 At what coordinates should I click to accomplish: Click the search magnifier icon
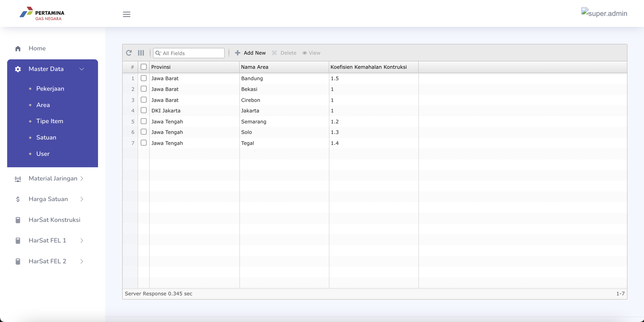[158, 53]
